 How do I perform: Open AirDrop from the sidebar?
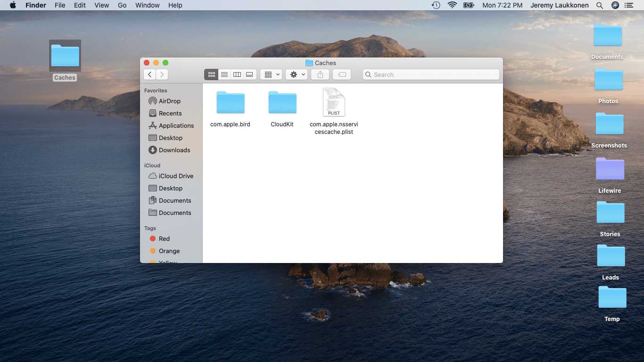[x=169, y=101]
